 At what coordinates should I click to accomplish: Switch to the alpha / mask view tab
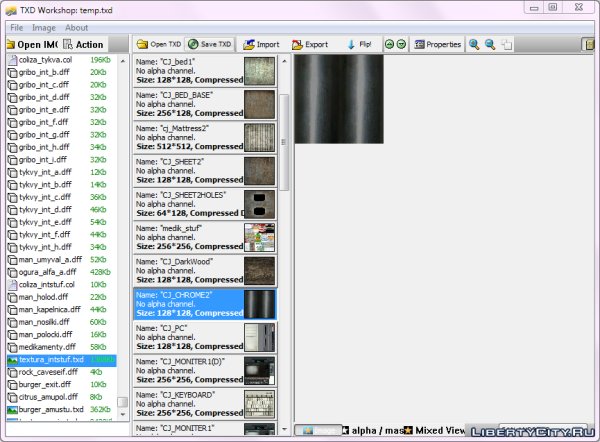coord(375,430)
